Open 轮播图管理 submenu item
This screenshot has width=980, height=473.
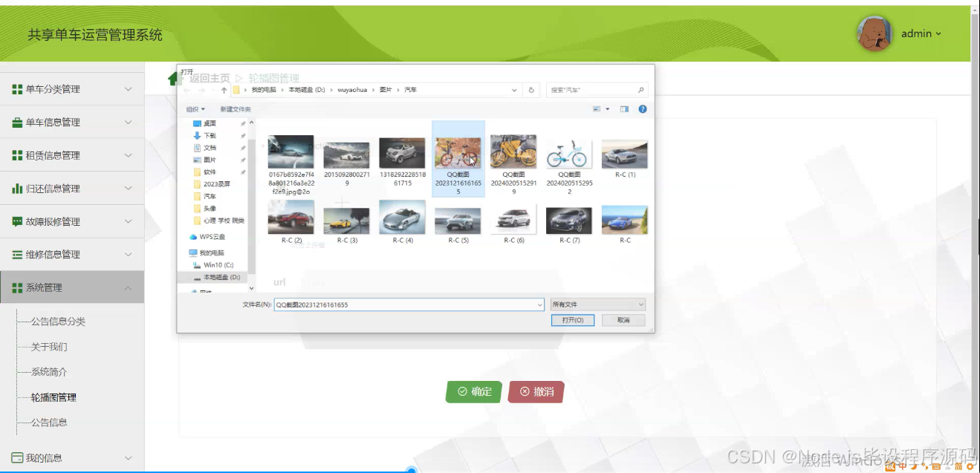click(x=53, y=397)
